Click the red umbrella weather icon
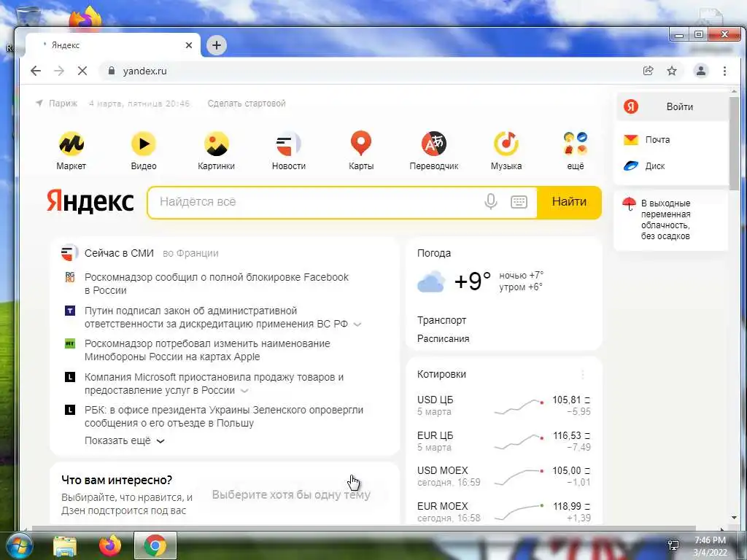Viewport: 747px width, 560px height. (x=629, y=204)
